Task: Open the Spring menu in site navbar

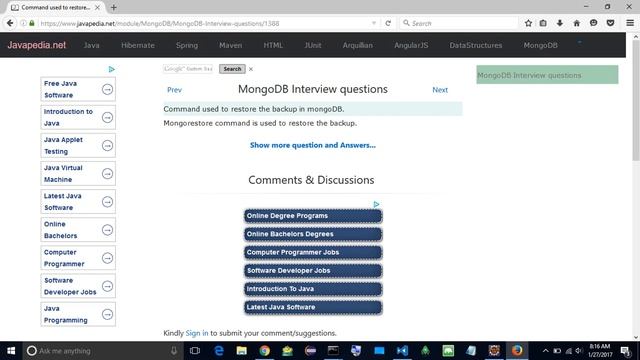Action: (x=187, y=45)
